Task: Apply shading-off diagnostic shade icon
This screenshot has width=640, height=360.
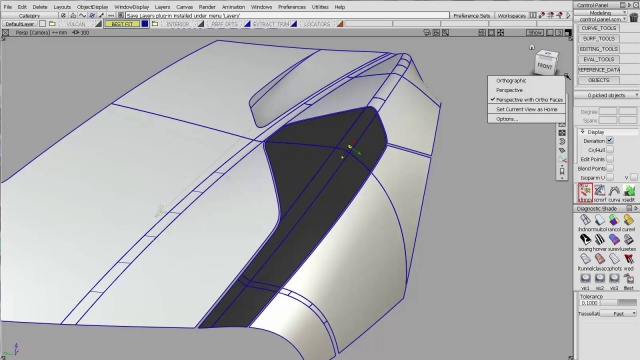Action: pyautogui.click(x=585, y=220)
